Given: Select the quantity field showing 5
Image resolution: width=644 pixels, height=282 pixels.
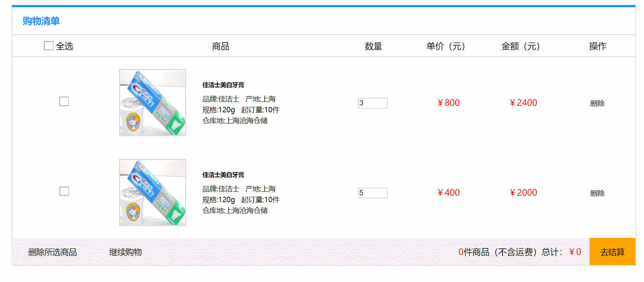Looking at the screenshot, I should (x=372, y=193).
